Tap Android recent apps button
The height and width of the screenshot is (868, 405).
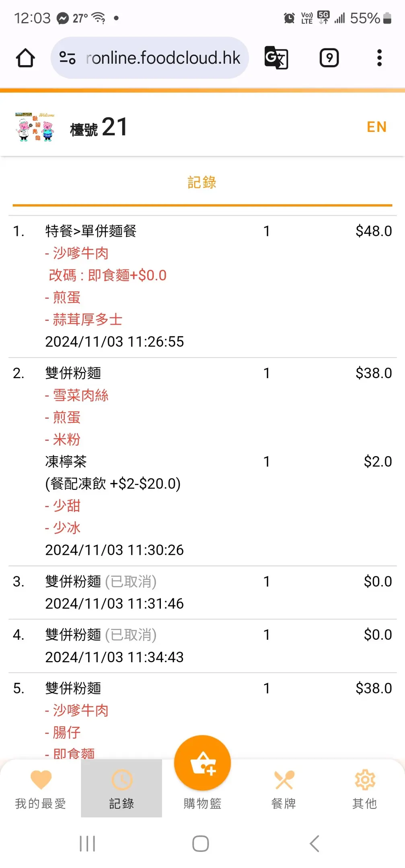(87, 843)
